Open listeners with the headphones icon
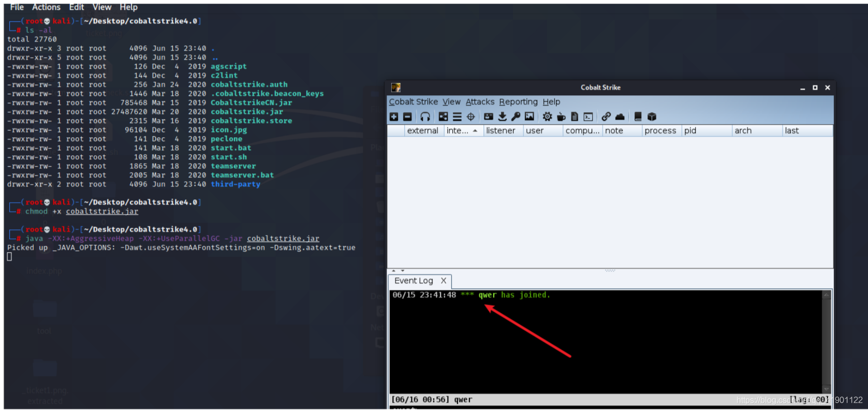 425,117
